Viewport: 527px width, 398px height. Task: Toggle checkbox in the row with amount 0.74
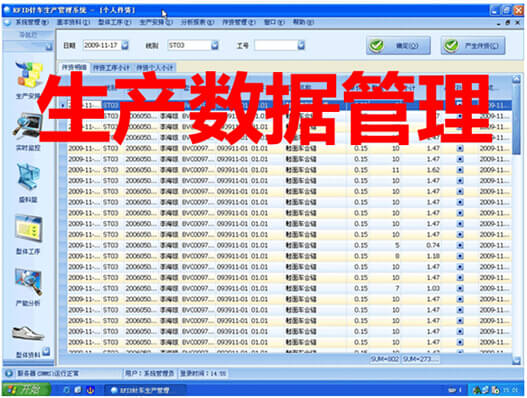[460, 245]
